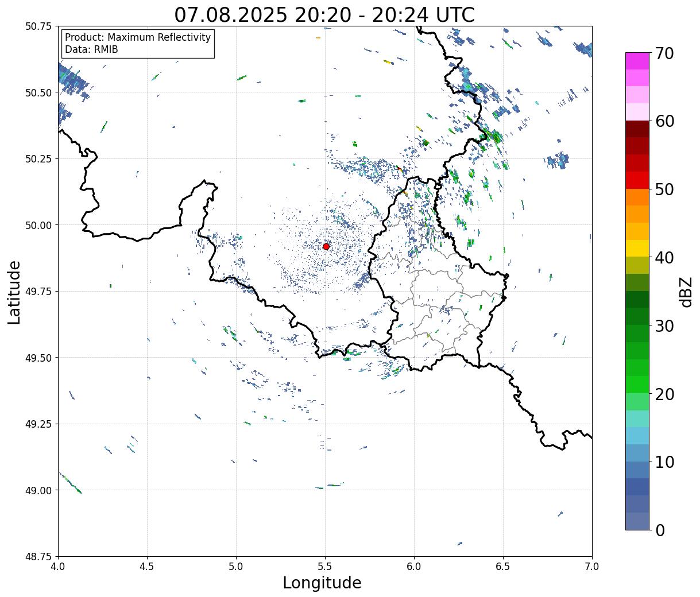The height and width of the screenshot is (597, 700).
Task: Click the 'Product: Maximum Reflectivity' legend text
Action: click(x=138, y=37)
